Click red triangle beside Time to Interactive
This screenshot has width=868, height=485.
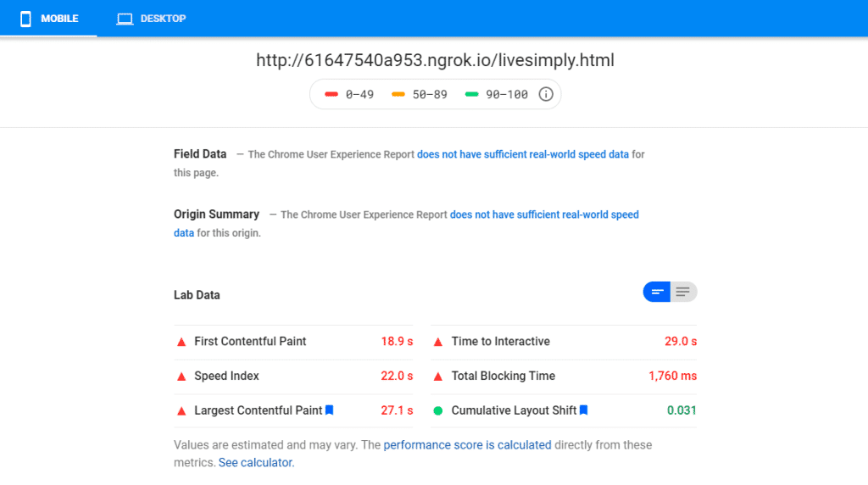click(x=438, y=342)
